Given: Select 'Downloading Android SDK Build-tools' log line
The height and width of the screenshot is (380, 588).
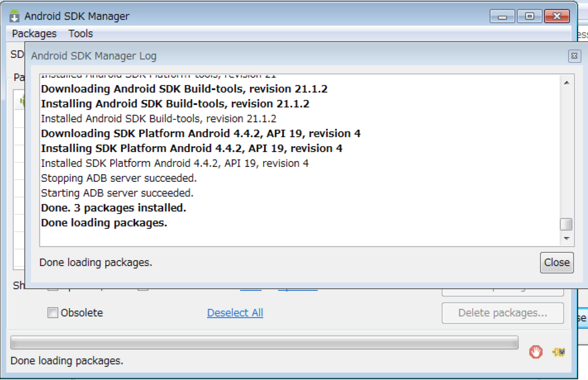Looking at the screenshot, I should [x=184, y=89].
